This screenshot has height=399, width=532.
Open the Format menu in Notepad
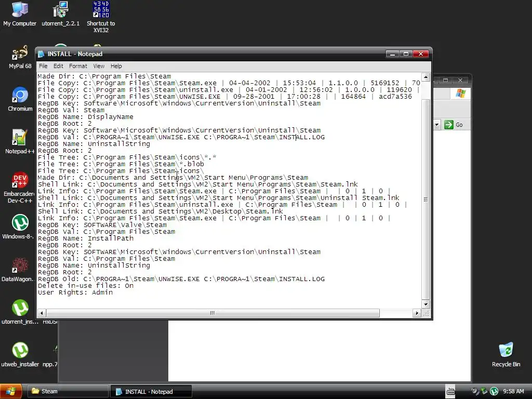coord(78,66)
